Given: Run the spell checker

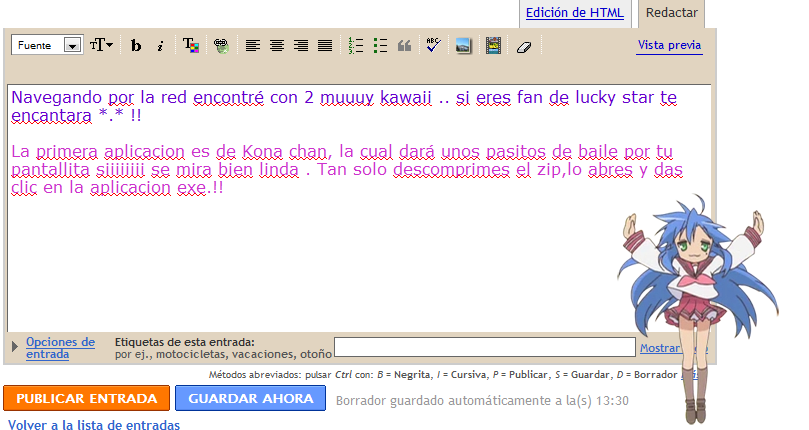Looking at the screenshot, I should tap(433, 45).
